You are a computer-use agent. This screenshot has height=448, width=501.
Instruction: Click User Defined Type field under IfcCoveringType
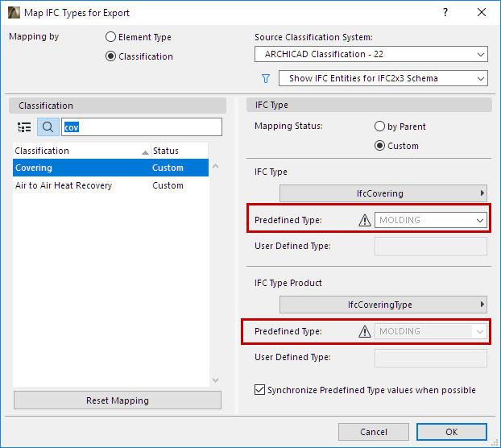point(431,358)
